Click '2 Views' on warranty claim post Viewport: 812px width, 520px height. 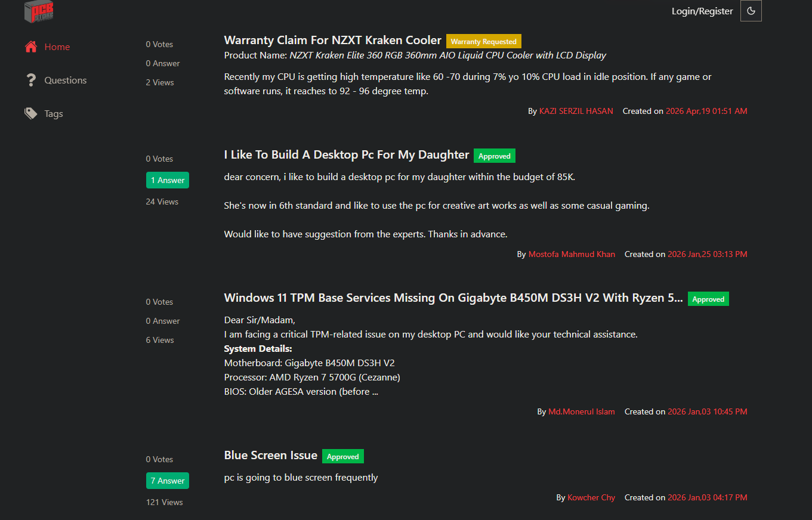tap(160, 82)
